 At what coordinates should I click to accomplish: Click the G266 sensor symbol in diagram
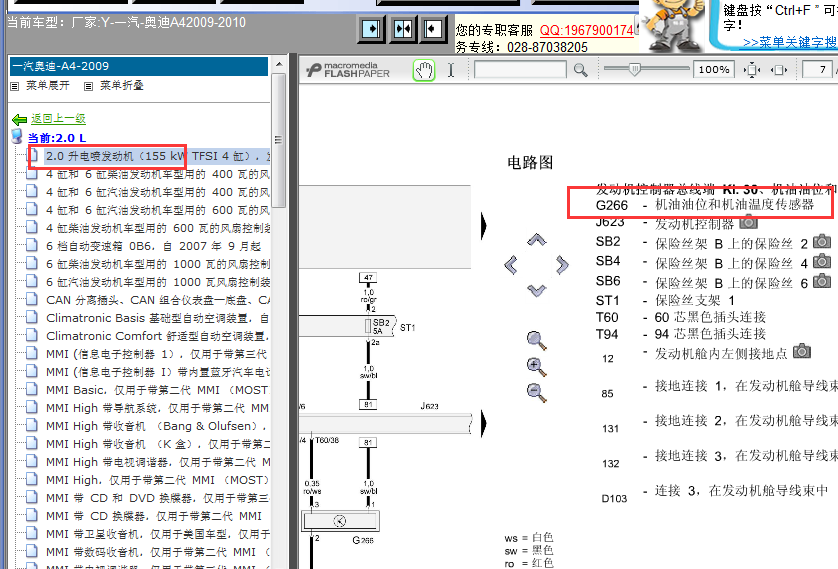tap(340, 521)
